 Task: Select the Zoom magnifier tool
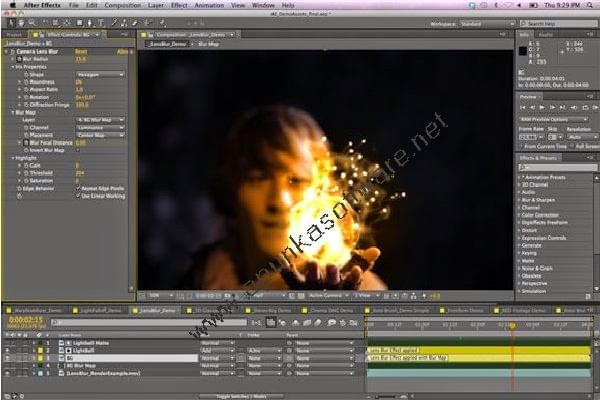click(32, 23)
